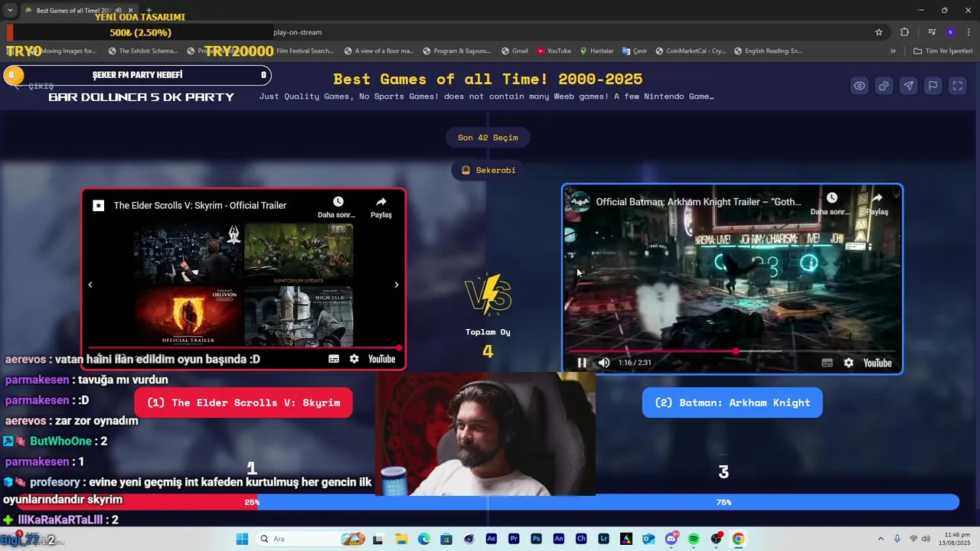The height and width of the screenshot is (551, 980).
Task: Open the media control icon in Chrome toolbar
Action: pyautogui.click(x=932, y=32)
